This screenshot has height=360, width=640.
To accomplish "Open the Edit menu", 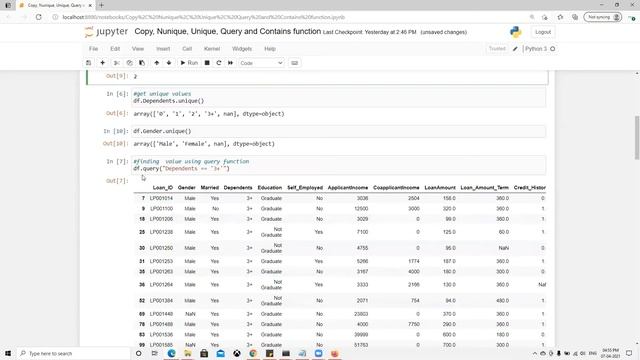I will [x=115, y=49].
